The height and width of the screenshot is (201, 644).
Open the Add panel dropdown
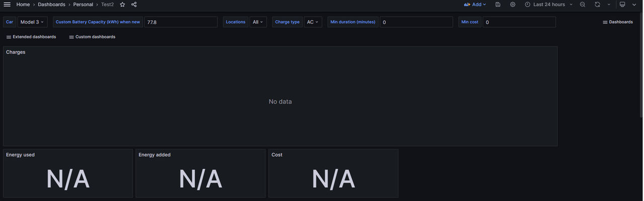(475, 5)
